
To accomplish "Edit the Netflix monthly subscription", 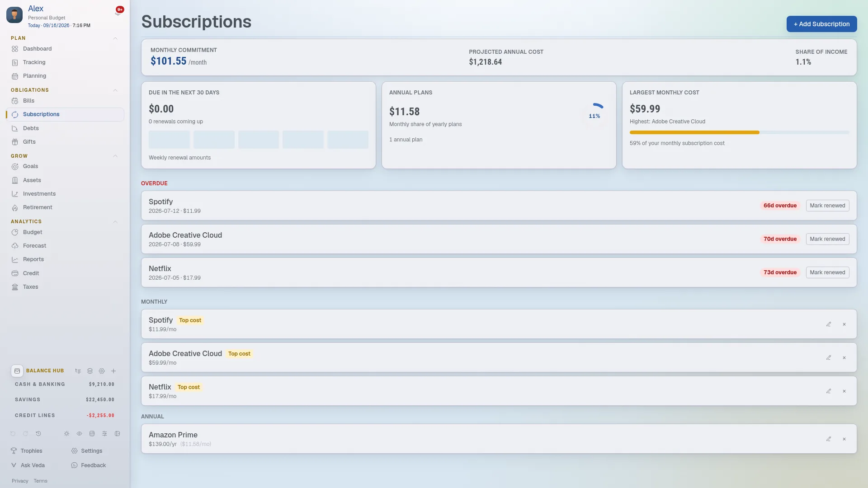I will (x=829, y=391).
